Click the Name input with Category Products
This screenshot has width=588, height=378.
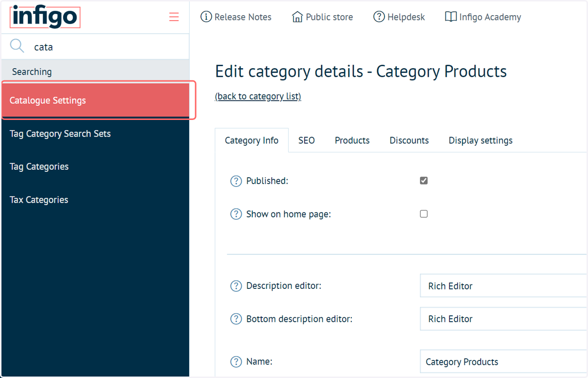pyautogui.click(x=503, y=362)
